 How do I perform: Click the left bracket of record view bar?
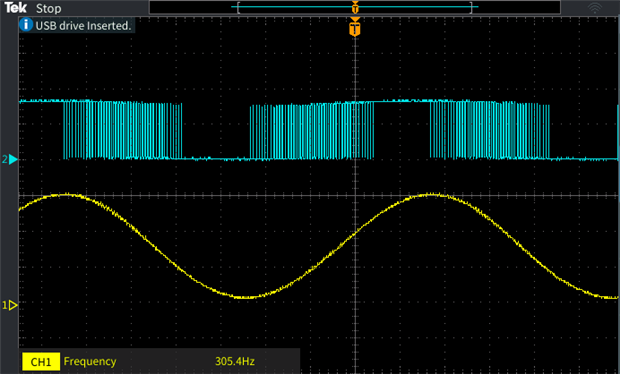238,8
